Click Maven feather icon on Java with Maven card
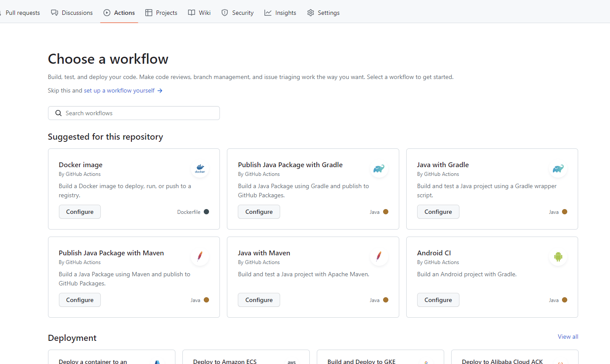The image size is (610, 364). [379, 257]
